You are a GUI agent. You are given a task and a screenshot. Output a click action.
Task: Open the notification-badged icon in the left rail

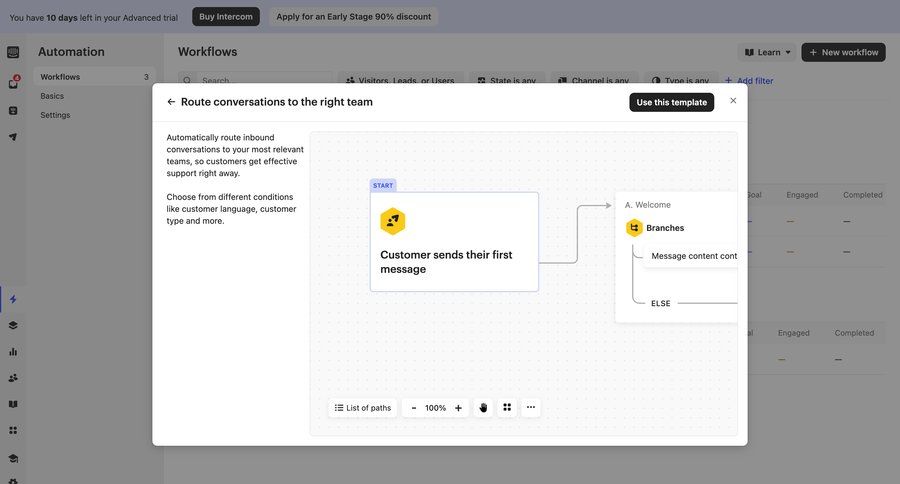13,83
